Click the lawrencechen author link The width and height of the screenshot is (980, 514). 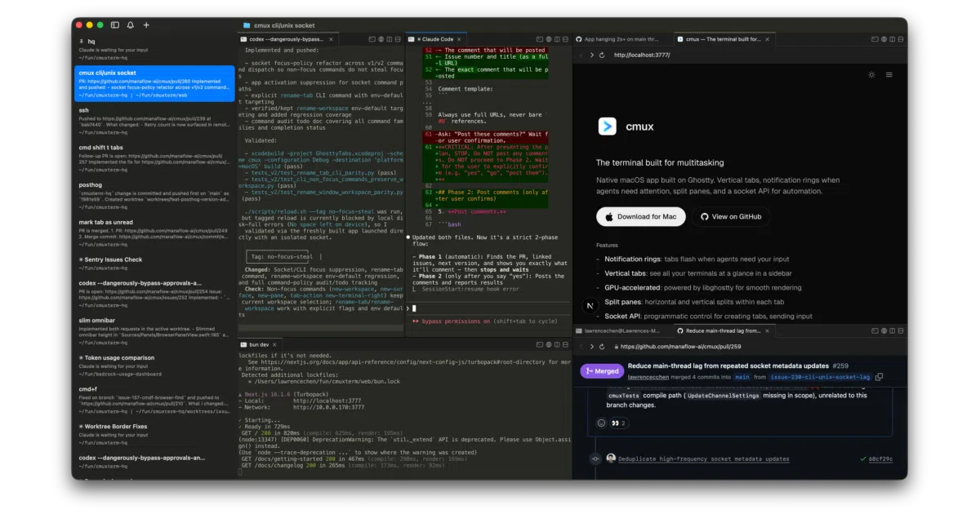(x=648, y=377)
